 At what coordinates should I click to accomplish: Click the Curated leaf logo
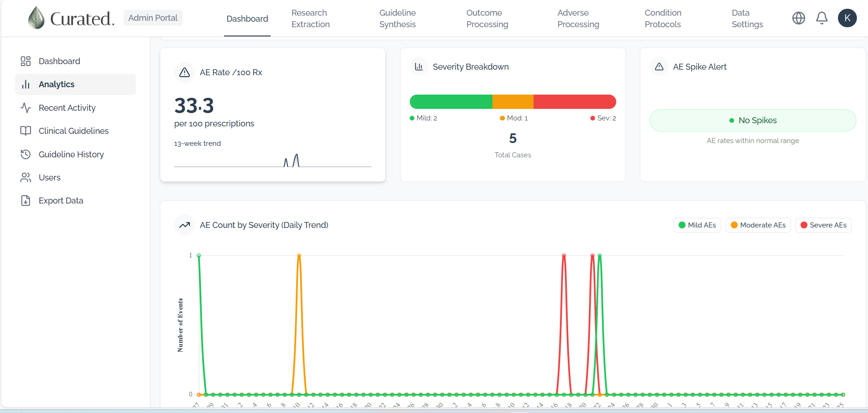pyautogui.click(x=36, y=18)
